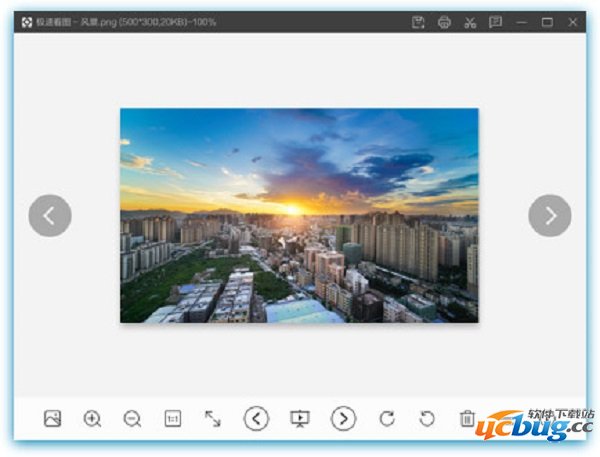Zoom in on the picture
The height and width of the screenshot is (457, 600).
coord(93,419)
